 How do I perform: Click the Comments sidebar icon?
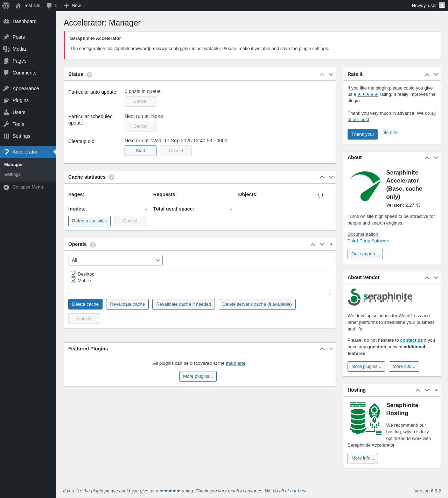click(x=6, y=73)
